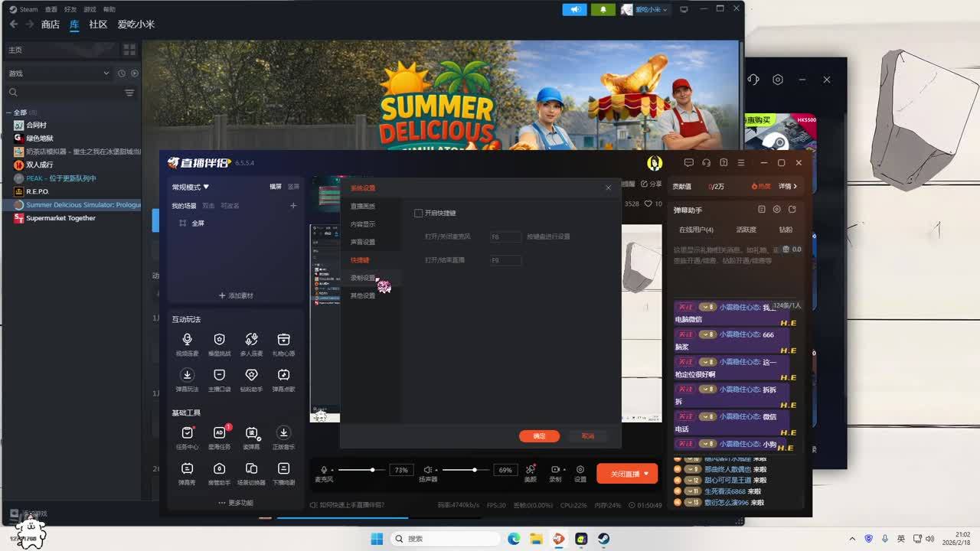The width and height of the screenshot is (980, 551).
Task: Open the 任务中心 task center
Action: (188, 436)
